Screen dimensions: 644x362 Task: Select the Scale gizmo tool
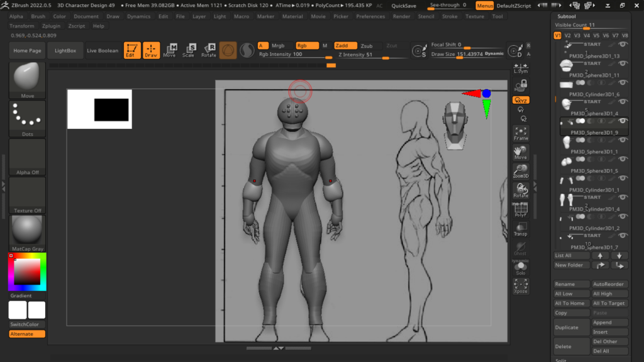[189, 50]
